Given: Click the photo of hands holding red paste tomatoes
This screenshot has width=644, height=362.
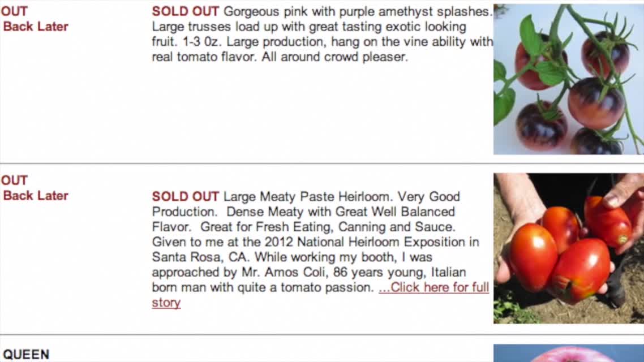Looking at the screenshot, I should click(568, 248).
